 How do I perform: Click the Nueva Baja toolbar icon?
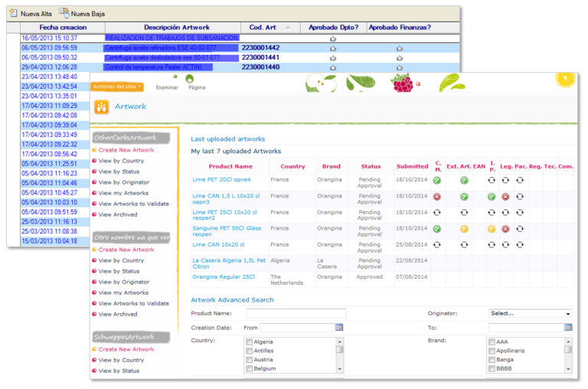[x=64, y=14]
